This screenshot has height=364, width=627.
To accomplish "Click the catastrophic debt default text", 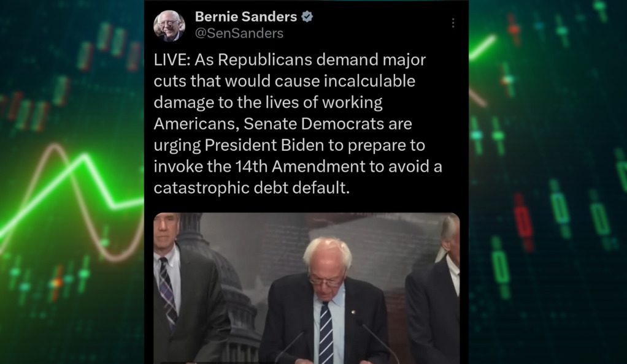I will point(252,188).
